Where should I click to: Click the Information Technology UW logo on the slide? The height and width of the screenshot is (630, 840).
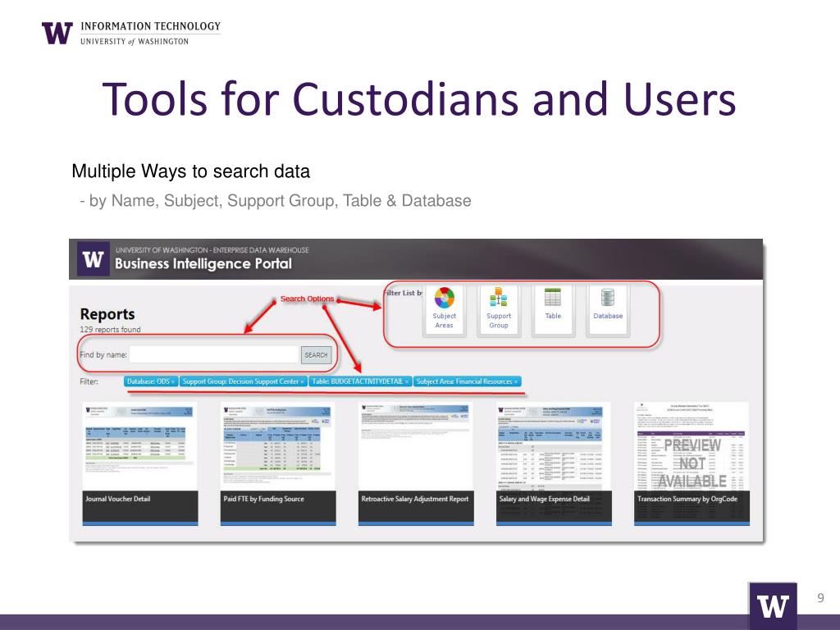pos(131,33)
